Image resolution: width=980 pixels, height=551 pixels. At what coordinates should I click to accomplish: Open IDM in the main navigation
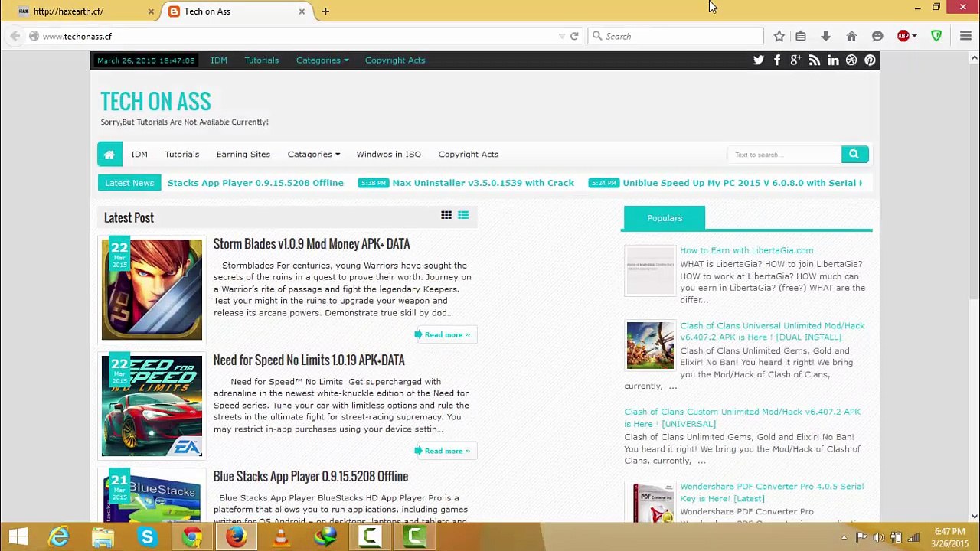(139, 155)
